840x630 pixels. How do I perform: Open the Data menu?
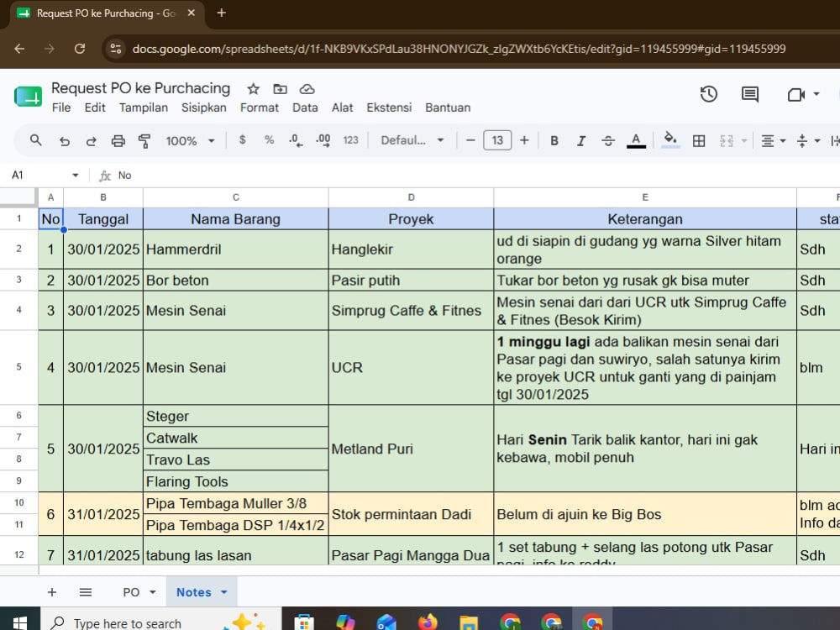click(305, 108)
